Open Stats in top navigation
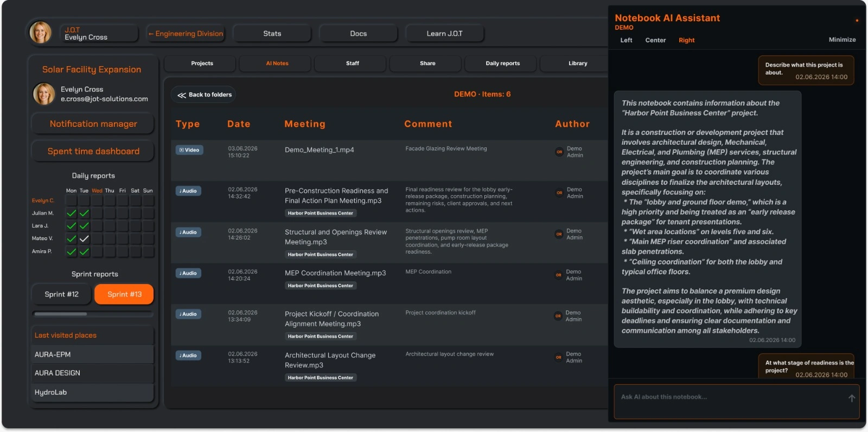The height and width of the screenshot is (432, 868). 272,34
